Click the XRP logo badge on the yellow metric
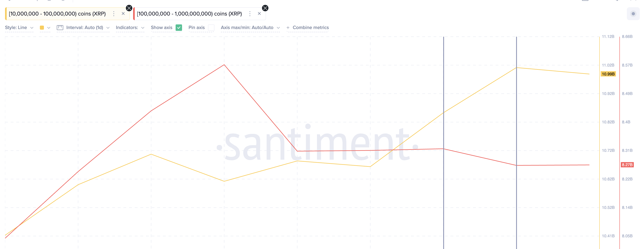Image resolution: width=644 pixels, height=249 pixels. point(129,8)
